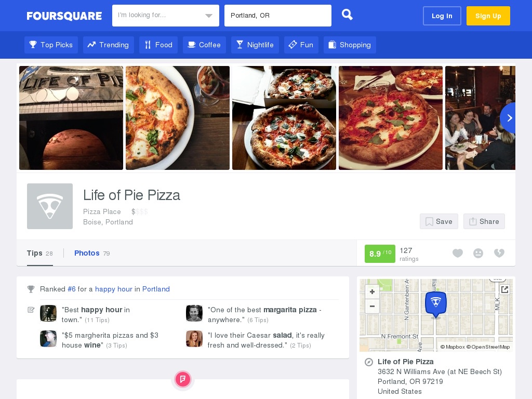Click the Save button
This screenshot has height=399, width=532.
pos(438,221)
